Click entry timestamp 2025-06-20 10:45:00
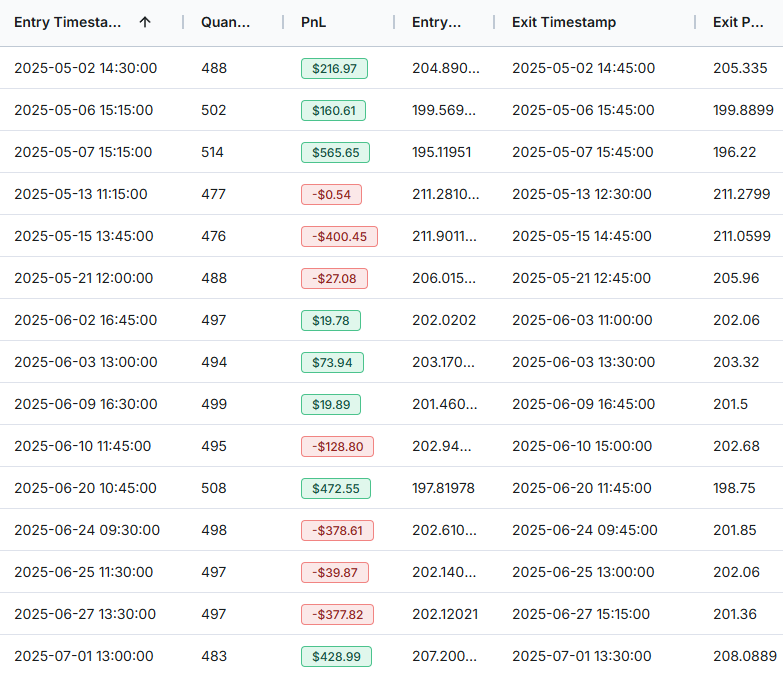This screenshot has height=676, width=783. [x=85, y=487]
